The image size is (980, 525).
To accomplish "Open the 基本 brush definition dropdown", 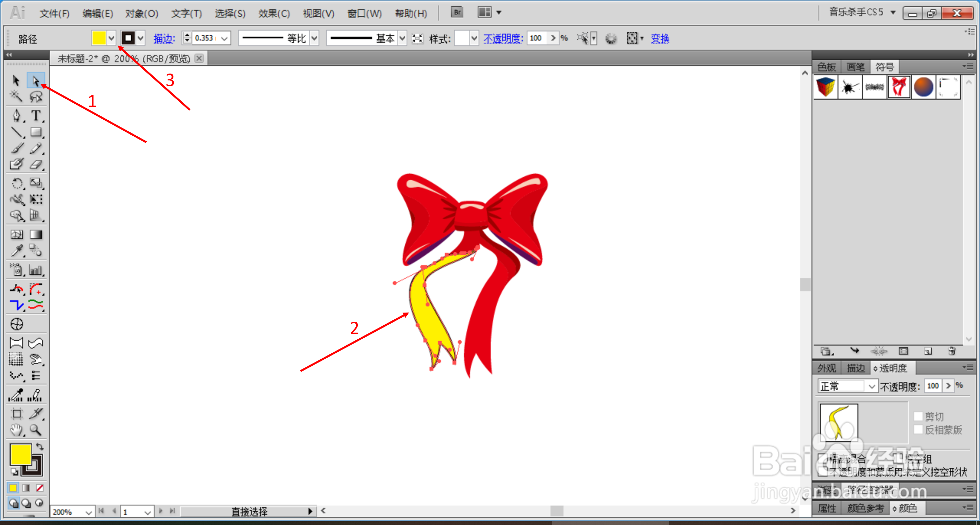I will coord(402,38).
